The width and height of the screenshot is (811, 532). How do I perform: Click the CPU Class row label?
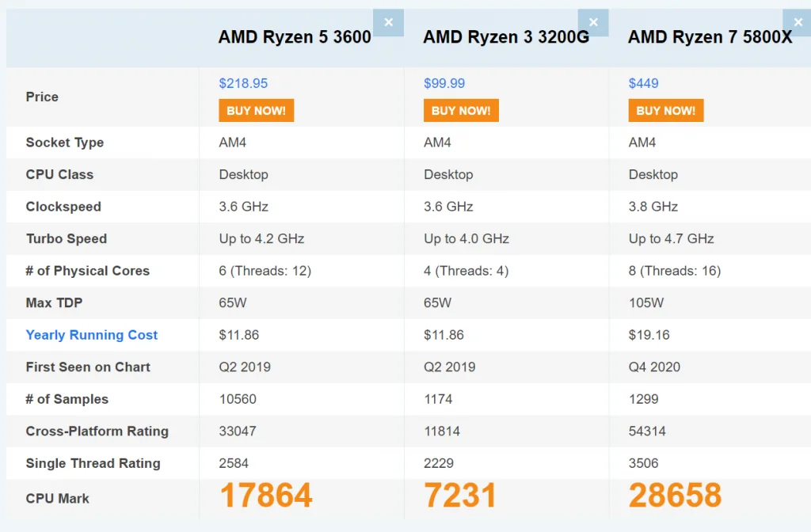[59, 175]
